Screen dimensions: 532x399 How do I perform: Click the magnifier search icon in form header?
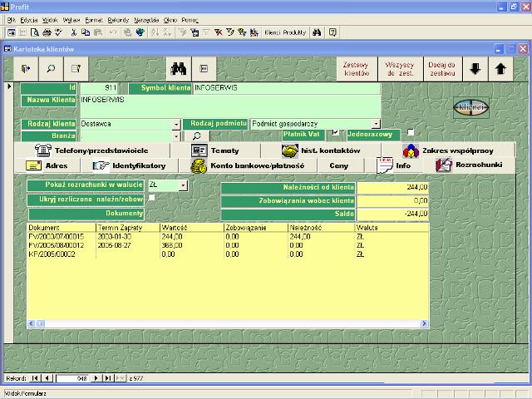[x=51, y=69]
